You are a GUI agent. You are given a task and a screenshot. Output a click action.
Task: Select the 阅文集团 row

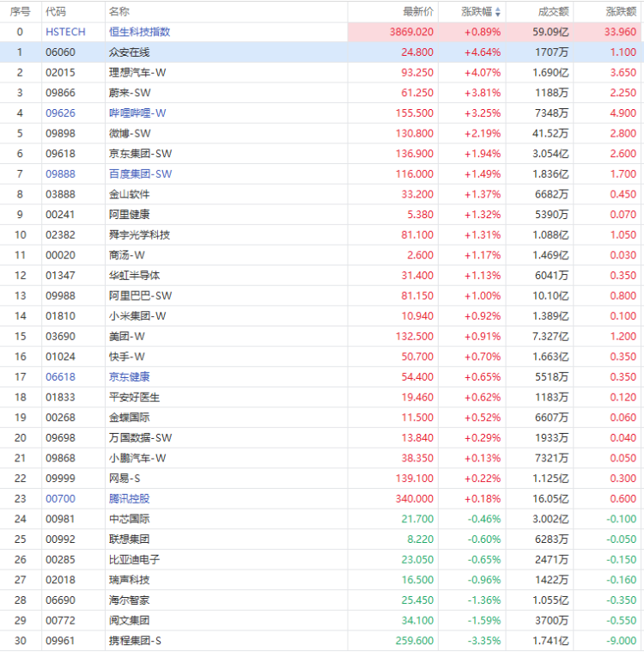322,620
